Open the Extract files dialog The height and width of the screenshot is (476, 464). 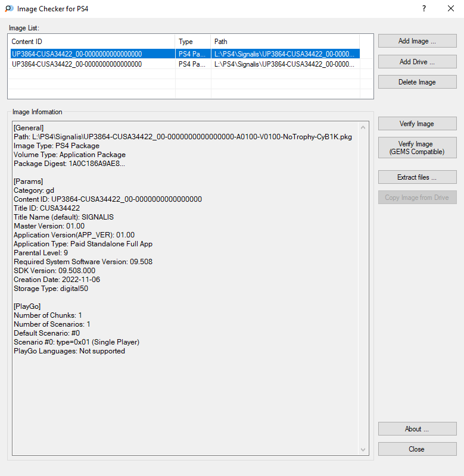pyautogui.click(x=417, y=177)
